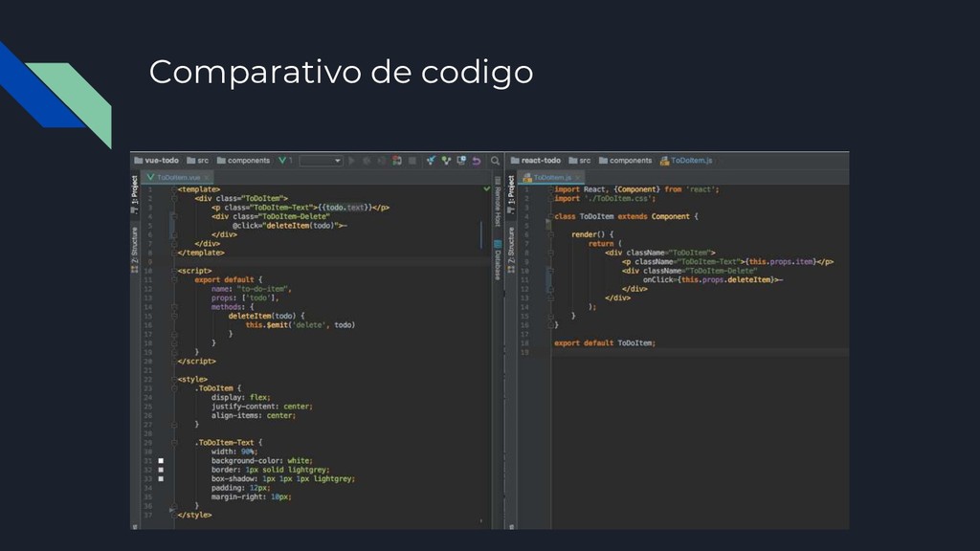Click the VCS update project arrow icon

point(432,161)
